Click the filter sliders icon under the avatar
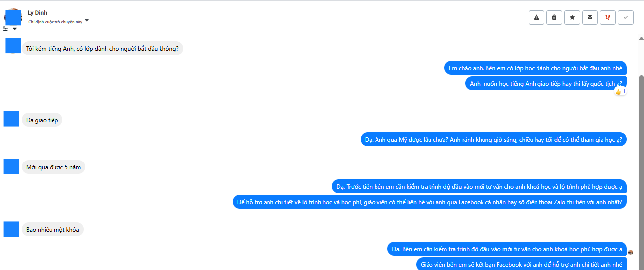The height and width of the screenshot is (270, 644). pyautogui.click(x=6, y=29)
